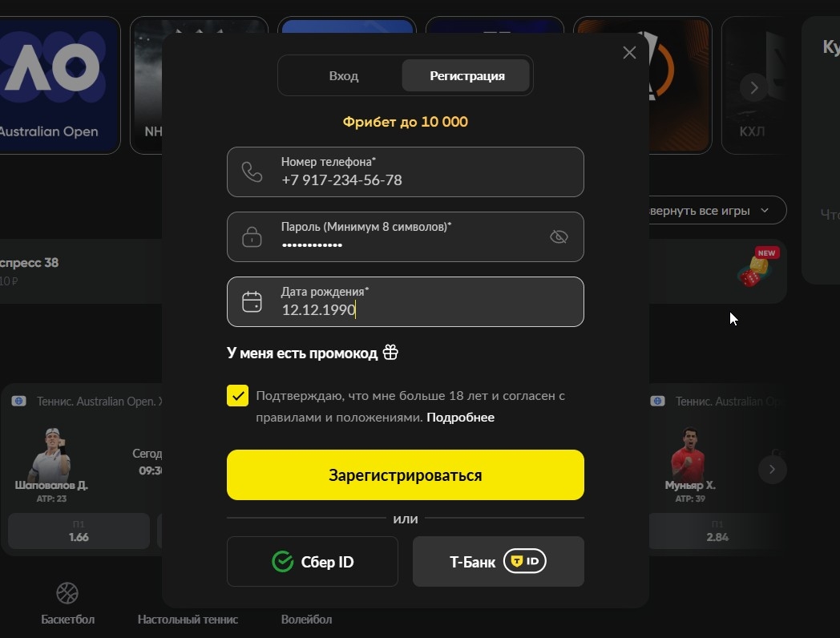The image size is (840, 638).
Task: Close the registration dialog with the X icon
Action: 629,52
